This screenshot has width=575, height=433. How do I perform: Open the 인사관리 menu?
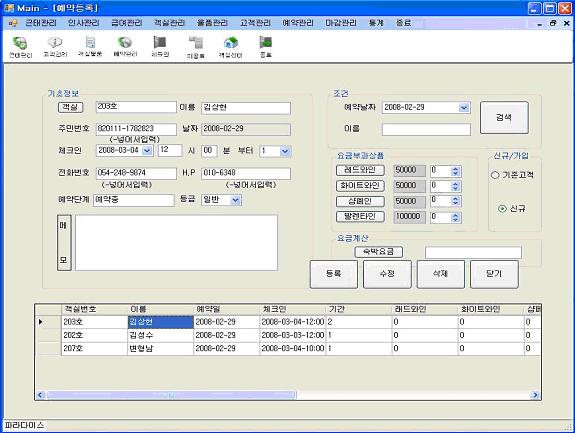[x=84, y=23]
